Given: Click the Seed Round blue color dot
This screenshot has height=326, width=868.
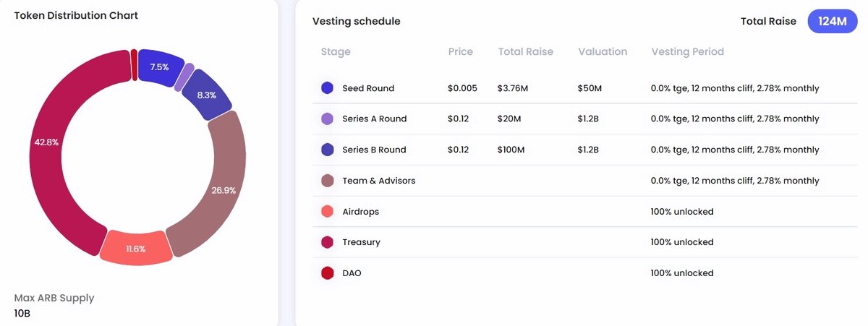Looking at the screenshot, I should coord(327,88).
